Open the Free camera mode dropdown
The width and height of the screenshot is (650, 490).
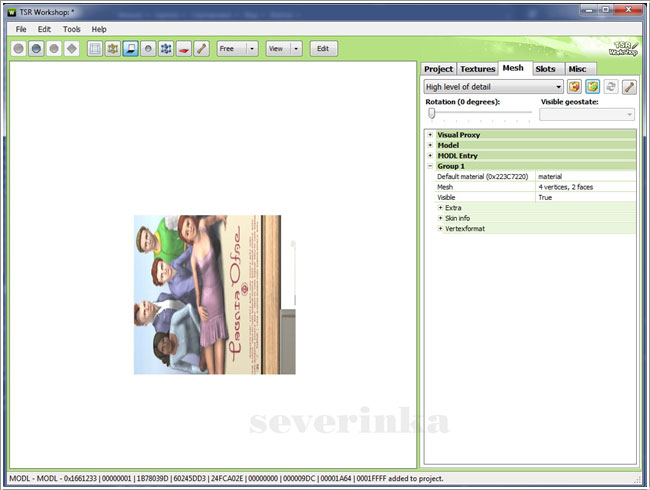(238, 48)
